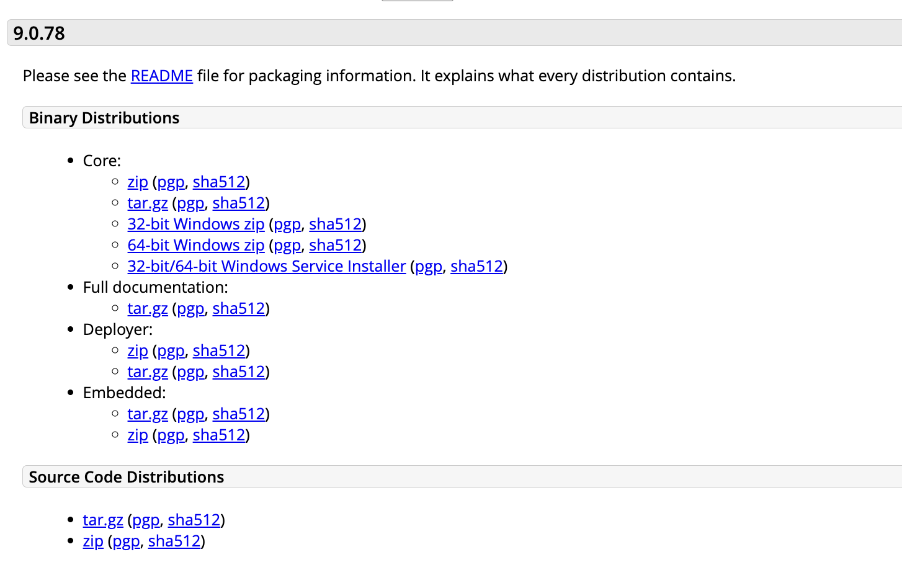Select the 'Embedded:' list label
Screen dimensions: 902x588
click(x=125, y=393)
